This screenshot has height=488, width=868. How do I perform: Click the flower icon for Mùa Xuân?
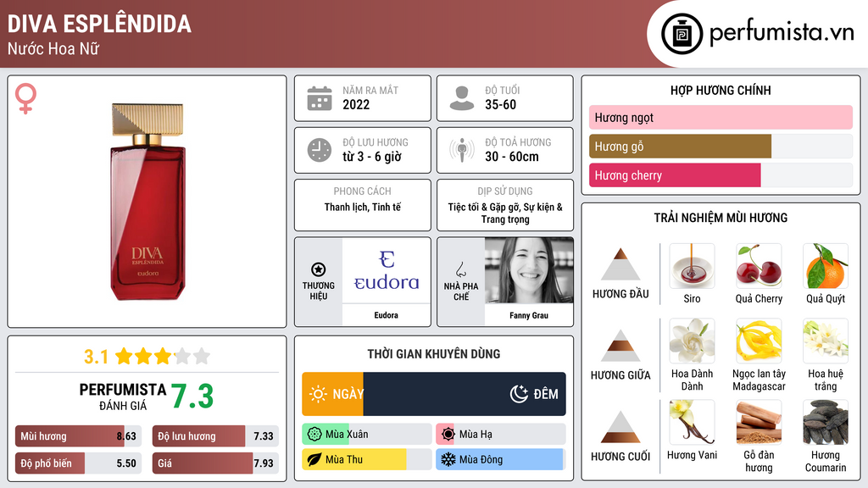[314, 435]
